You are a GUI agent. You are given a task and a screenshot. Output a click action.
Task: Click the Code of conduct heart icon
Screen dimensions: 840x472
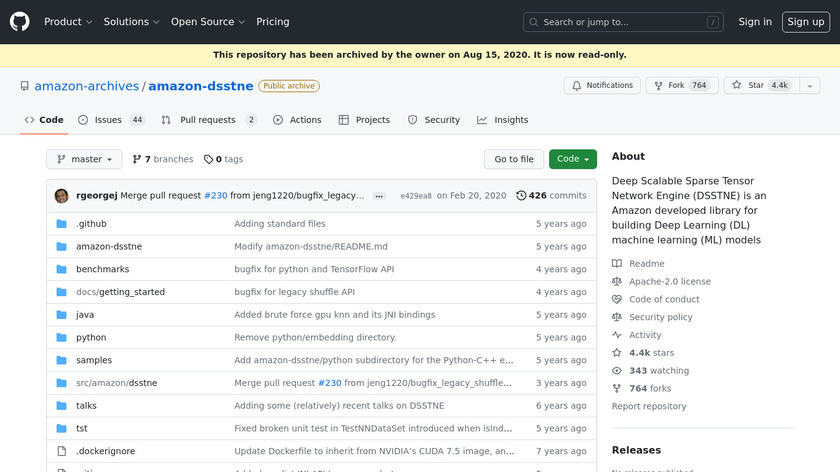[617, 299]
